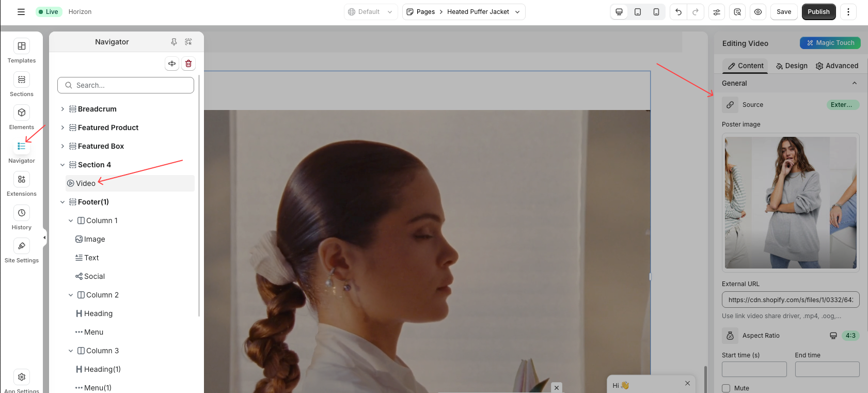Switch to tablet device preview
Viewport: 868px width, 393px height.
638,12
